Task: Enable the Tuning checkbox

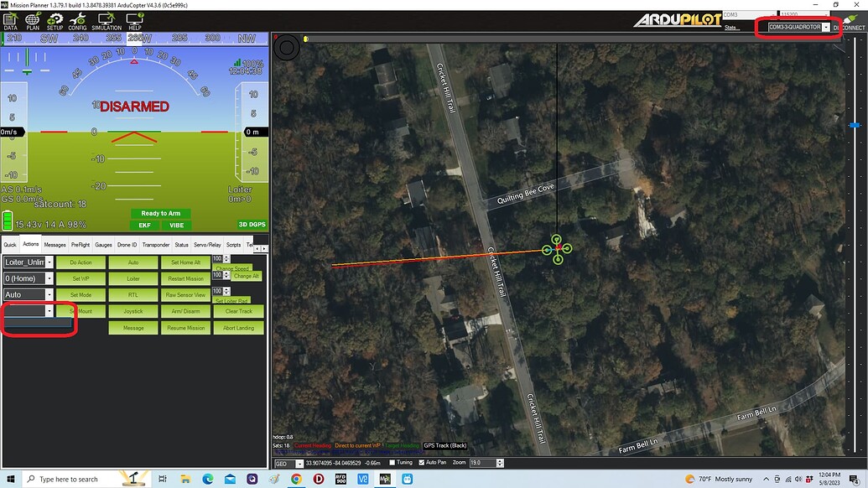Action: pos(391,462)
